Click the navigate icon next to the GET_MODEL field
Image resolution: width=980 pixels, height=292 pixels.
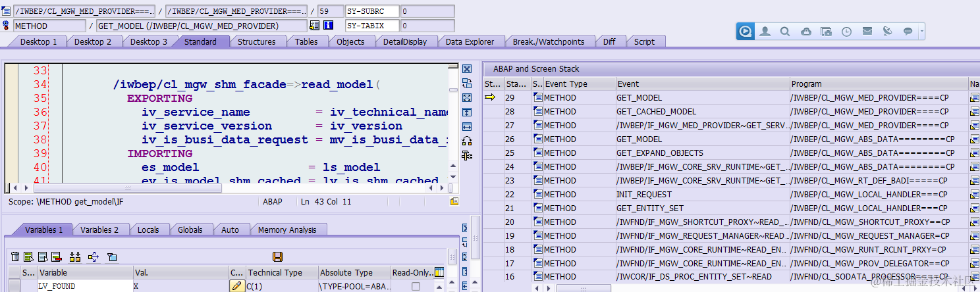314,26
